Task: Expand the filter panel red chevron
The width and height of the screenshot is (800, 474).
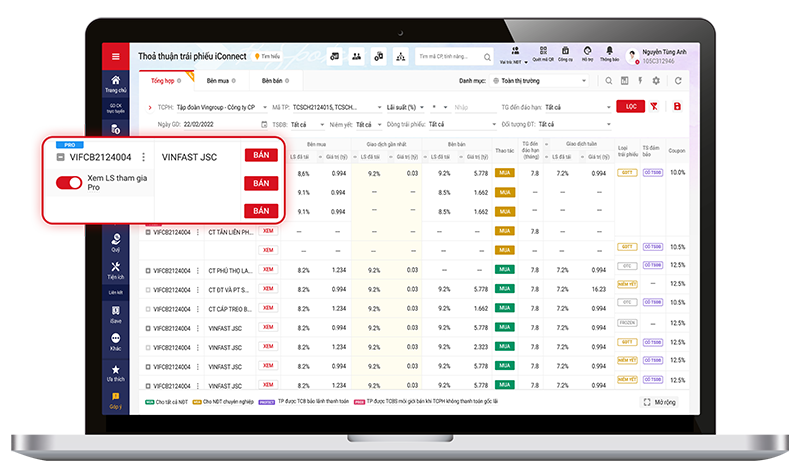Action: pyautogui.click(x=149, y=107)
